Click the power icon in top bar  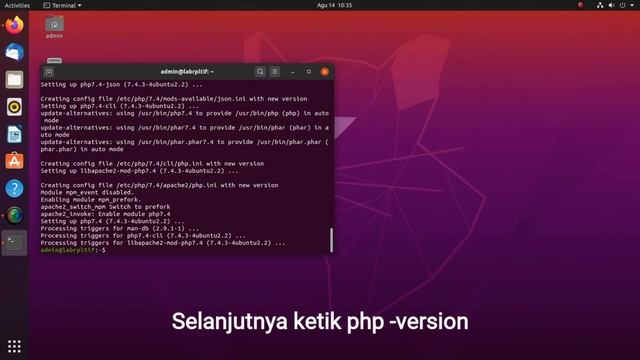tap(622, 5)
